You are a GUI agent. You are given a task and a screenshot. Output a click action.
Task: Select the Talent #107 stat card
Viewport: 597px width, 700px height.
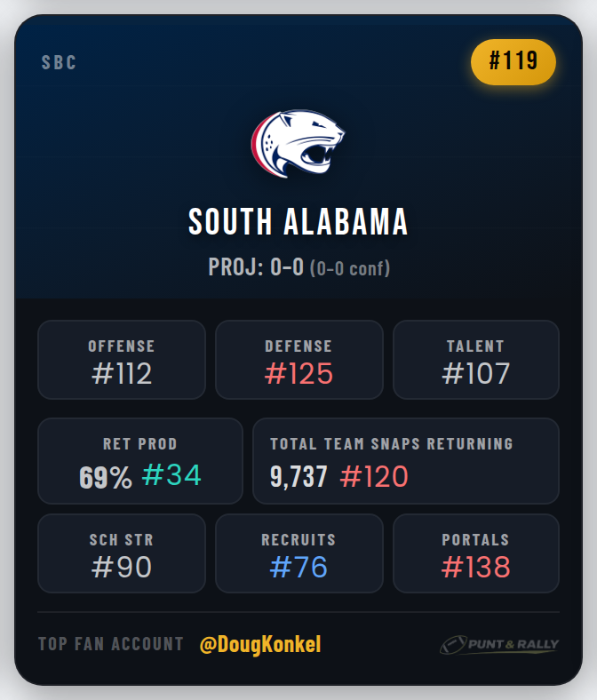(x=475, y=360)
